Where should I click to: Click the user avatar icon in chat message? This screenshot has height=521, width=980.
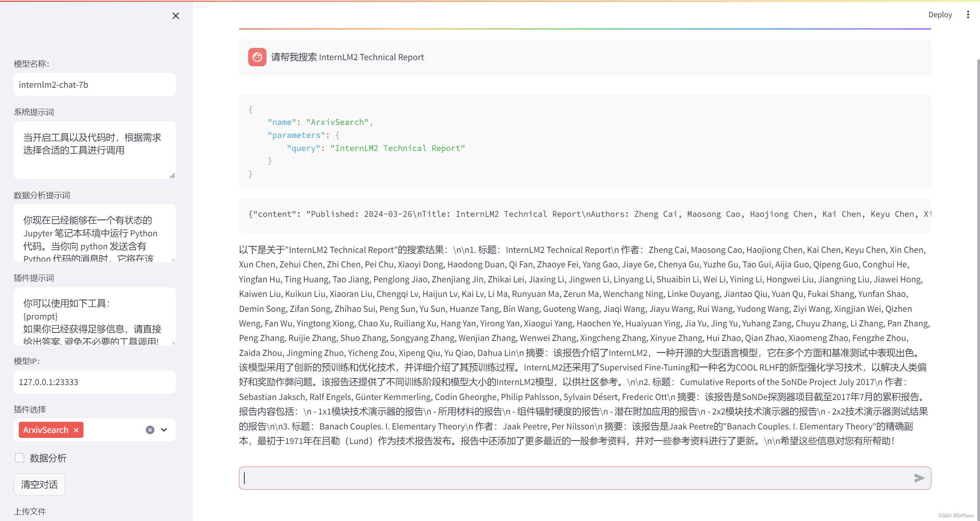(257, 57)
